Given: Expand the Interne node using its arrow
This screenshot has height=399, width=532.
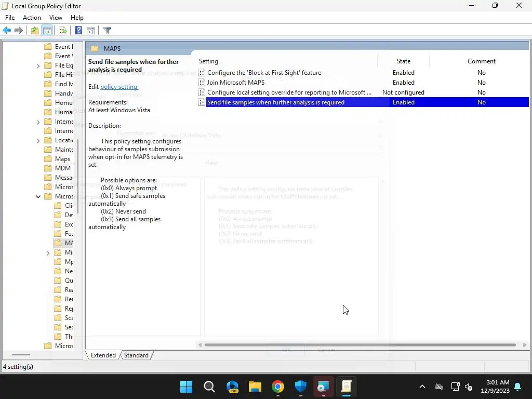Looking at the screenshot, I should click(x=38, y=122).
